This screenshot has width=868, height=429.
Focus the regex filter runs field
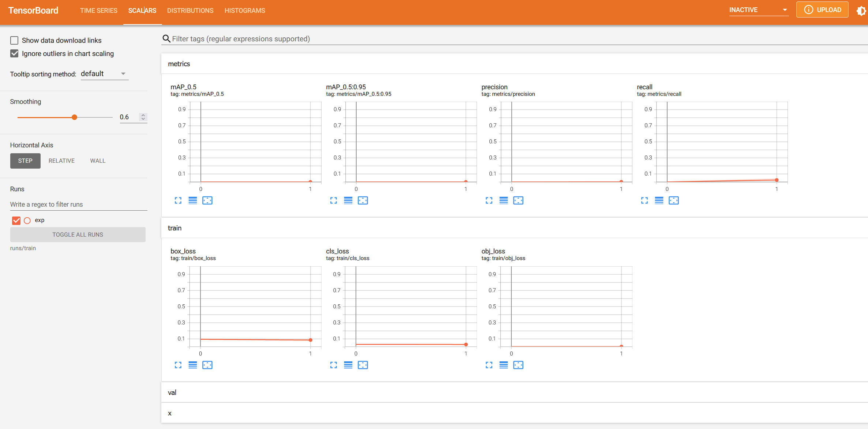[x=79, y=204]
